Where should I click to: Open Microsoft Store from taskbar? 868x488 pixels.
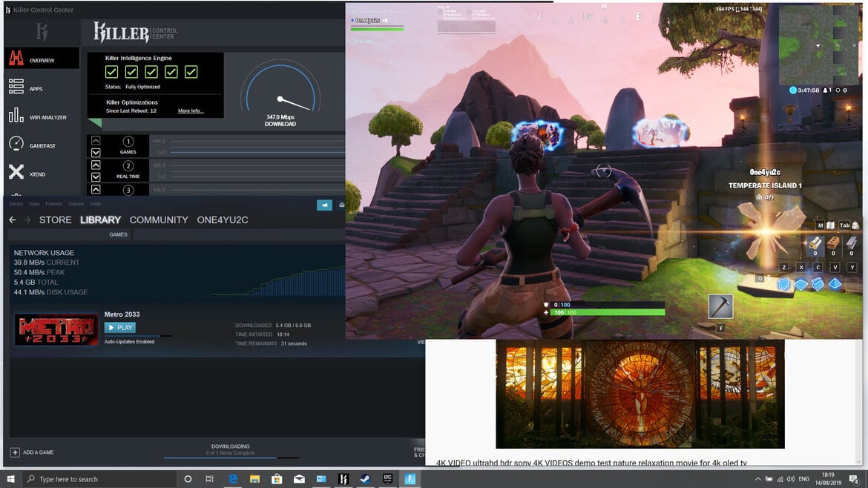point(277,479)
